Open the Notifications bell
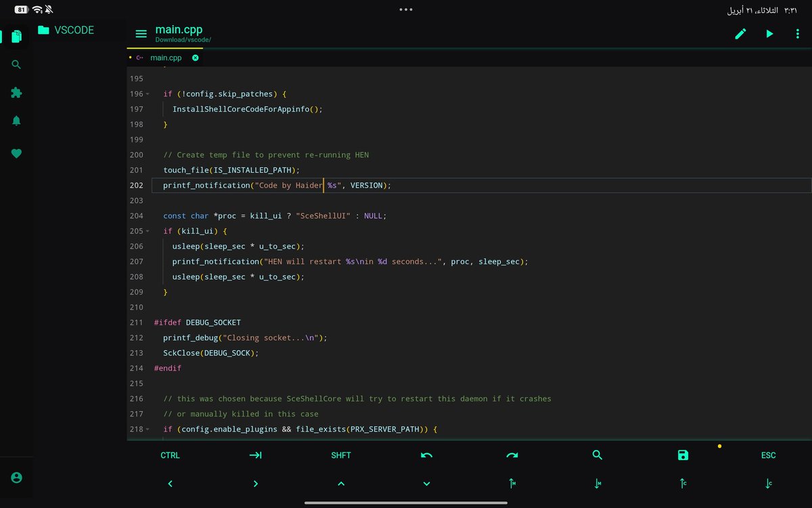This screenshot has height=508, width=812. [16, 121]
